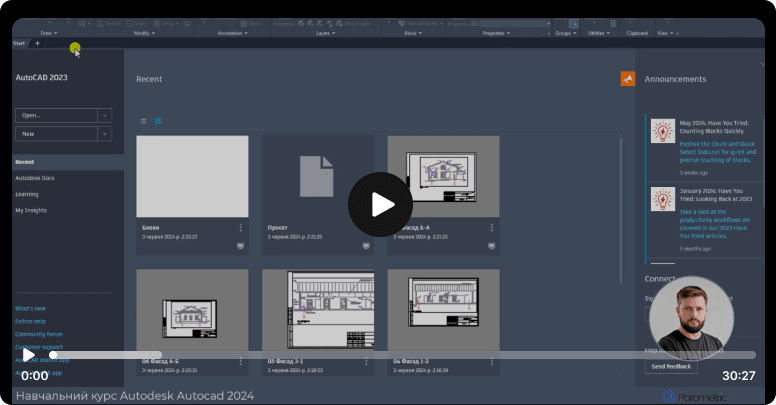Play the video with center play button
This screenshot has width=776, height=405.
(380, 204)
